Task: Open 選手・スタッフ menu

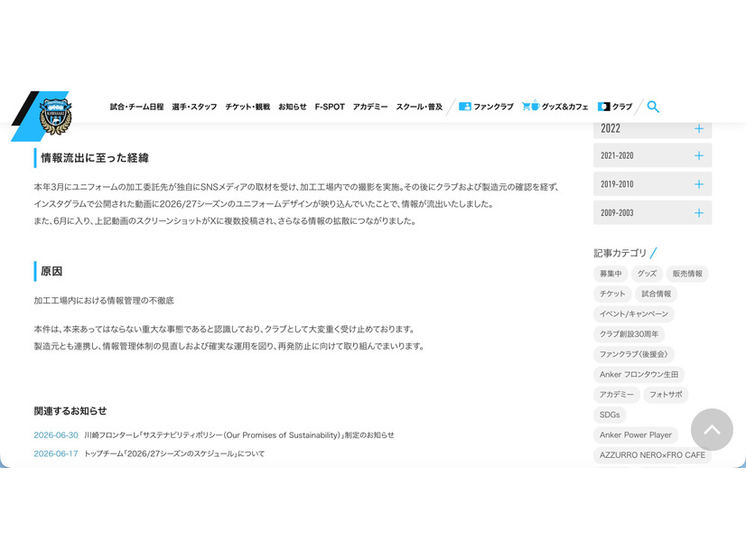Action: coord(194,107)
